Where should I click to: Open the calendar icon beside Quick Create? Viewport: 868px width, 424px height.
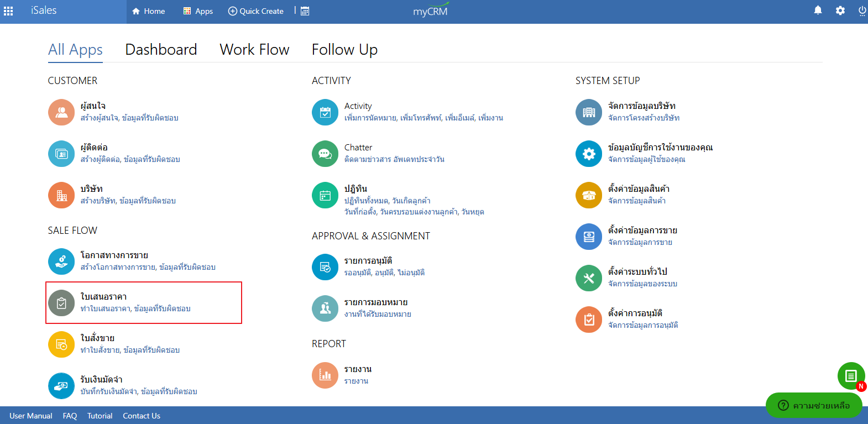click(305, 11)
